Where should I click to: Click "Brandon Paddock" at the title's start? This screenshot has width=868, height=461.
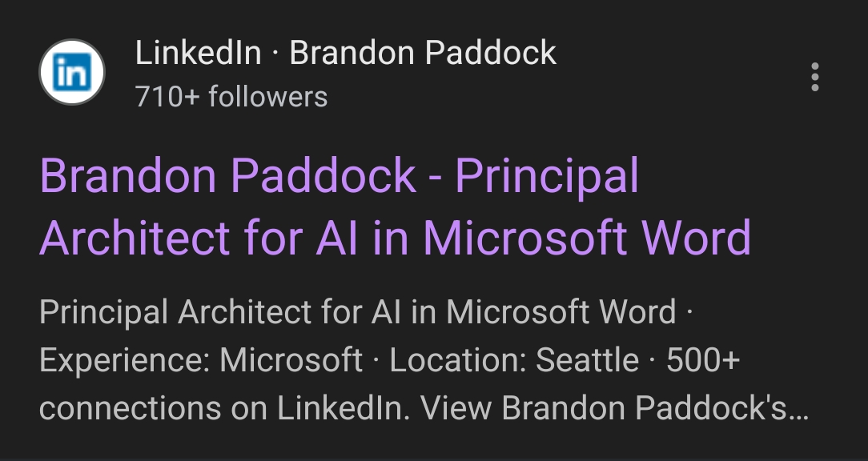(x=228, y=176)
